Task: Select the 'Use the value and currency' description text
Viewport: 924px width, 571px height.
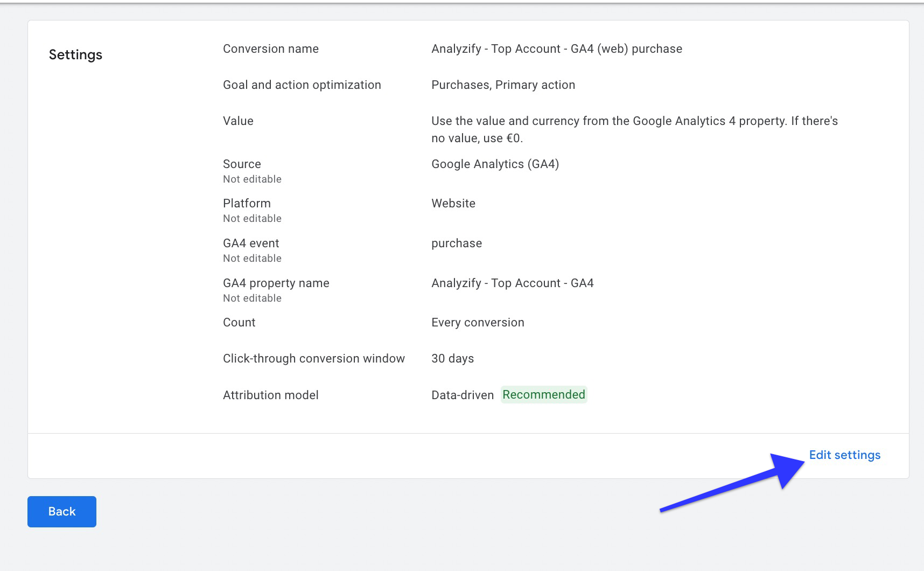Action: click(x=635, y=130)
